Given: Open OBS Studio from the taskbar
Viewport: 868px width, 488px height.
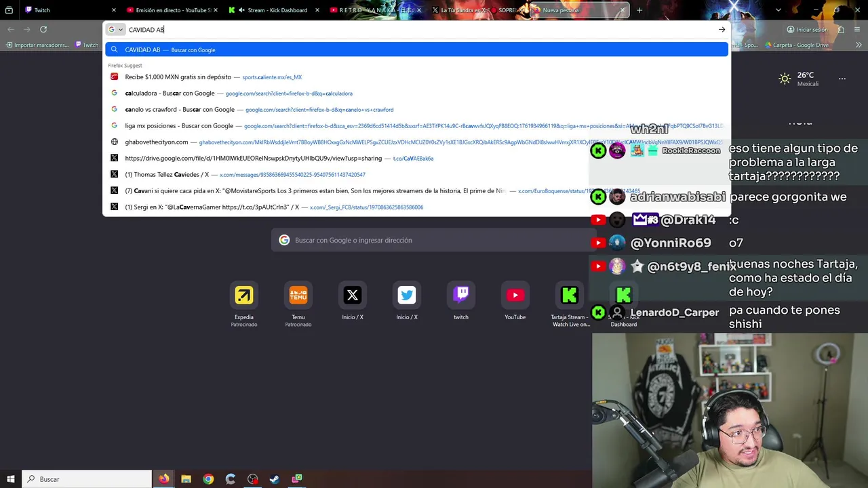Looking at the screenshot, I should click(253, 479).
